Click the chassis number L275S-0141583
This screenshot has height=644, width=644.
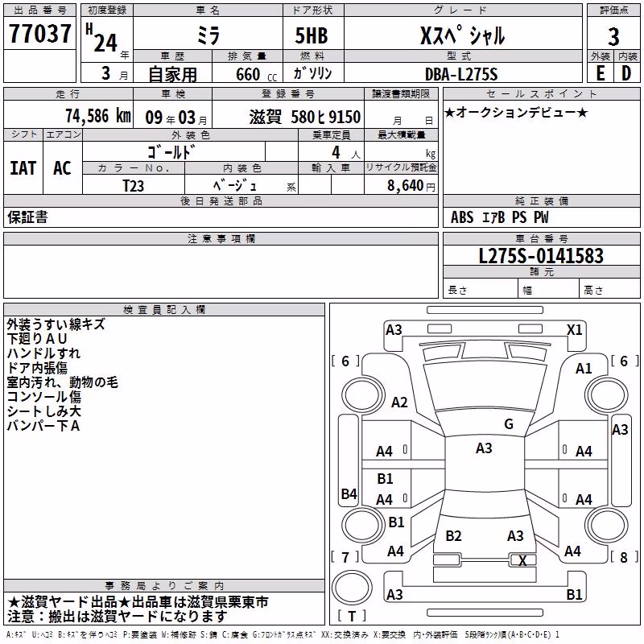pos(541,256)
